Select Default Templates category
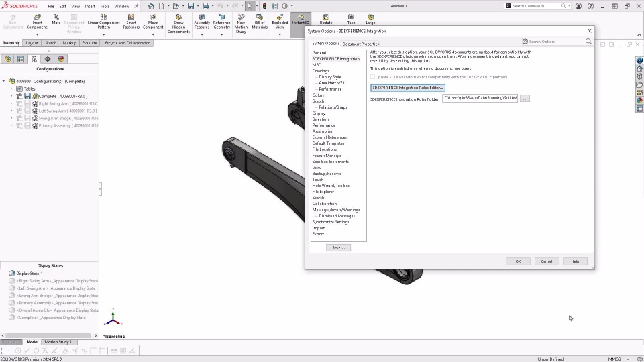The height and width of the screenshot is (362, 644). 328,143
